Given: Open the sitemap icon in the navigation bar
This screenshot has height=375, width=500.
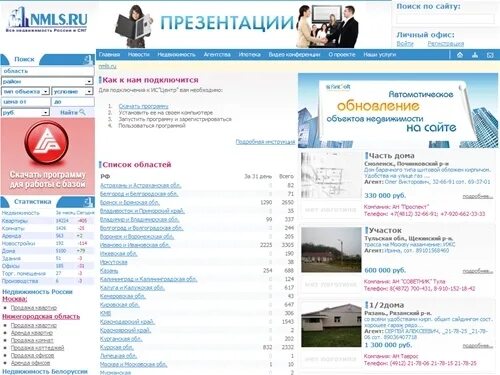Looking at the screenshot, I should click(475, 55).
